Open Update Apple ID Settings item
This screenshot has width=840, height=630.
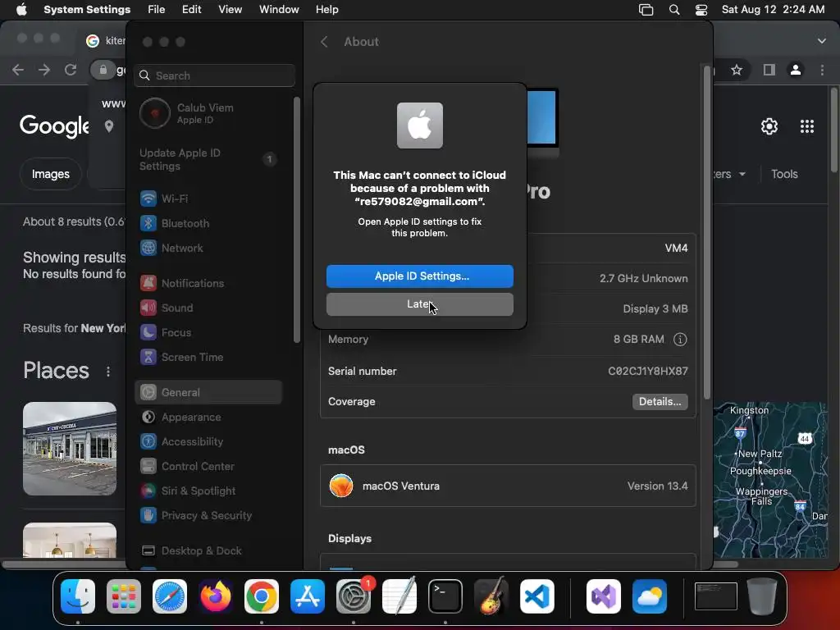[x=209, y=160]
